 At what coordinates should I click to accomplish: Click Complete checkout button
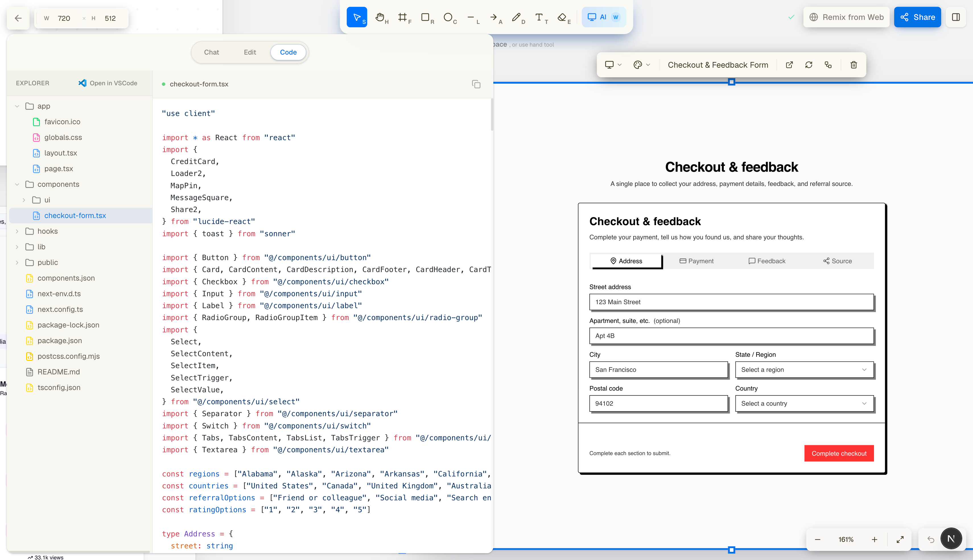[839, 453]
